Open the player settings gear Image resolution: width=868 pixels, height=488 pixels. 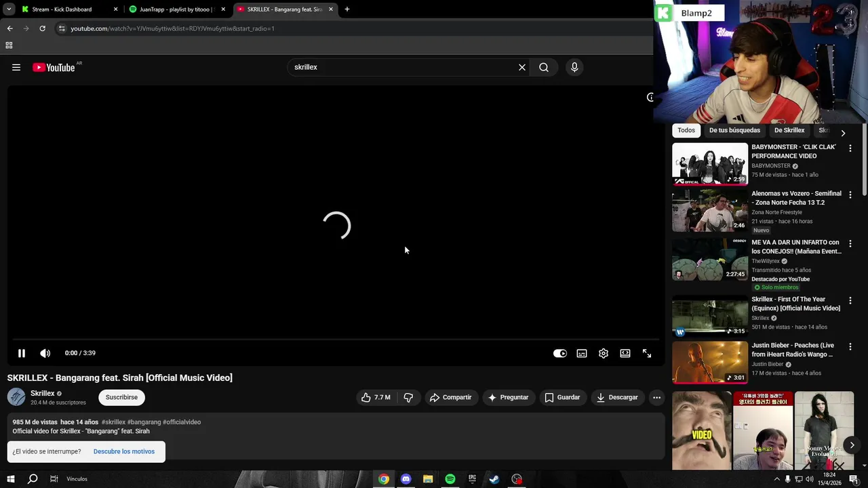pos(604,353)
